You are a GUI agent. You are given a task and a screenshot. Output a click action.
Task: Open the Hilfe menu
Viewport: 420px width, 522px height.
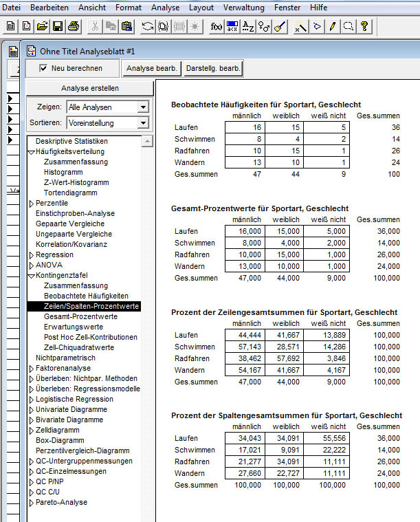[x=318, y=8]
